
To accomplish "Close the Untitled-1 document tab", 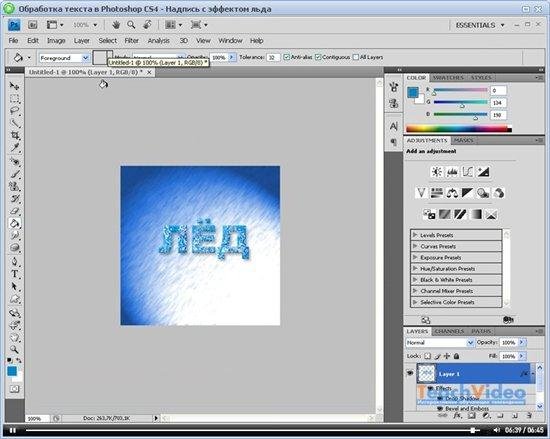I will click(x=149, y=72).
